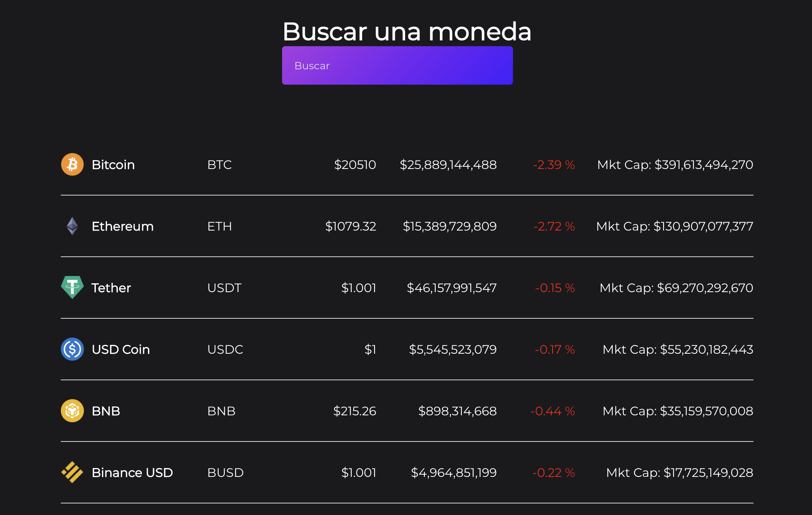Image resolution: width=812 pixels, height=515 pixels.
Task: Click the Buscar una moneda heading
Action: [407, 31]
